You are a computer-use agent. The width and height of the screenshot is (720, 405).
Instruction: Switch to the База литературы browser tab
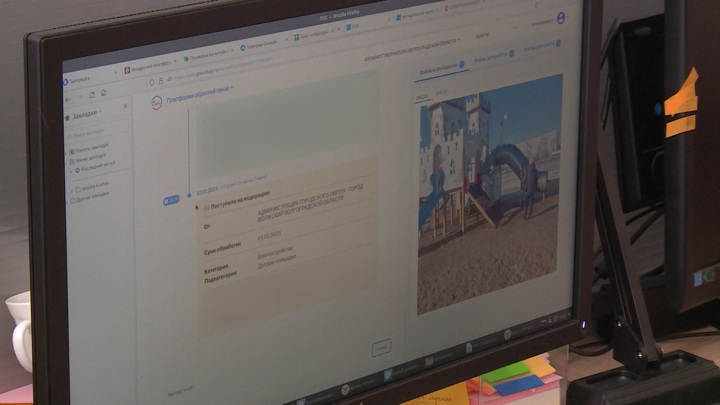pos(316,34)
